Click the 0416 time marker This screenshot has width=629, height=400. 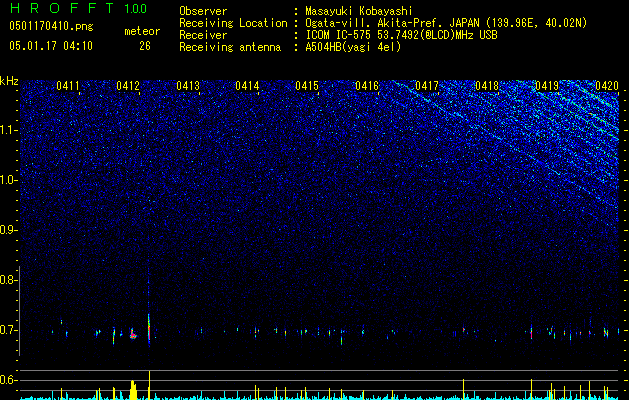pyautogui.click(x=367, y=86)
